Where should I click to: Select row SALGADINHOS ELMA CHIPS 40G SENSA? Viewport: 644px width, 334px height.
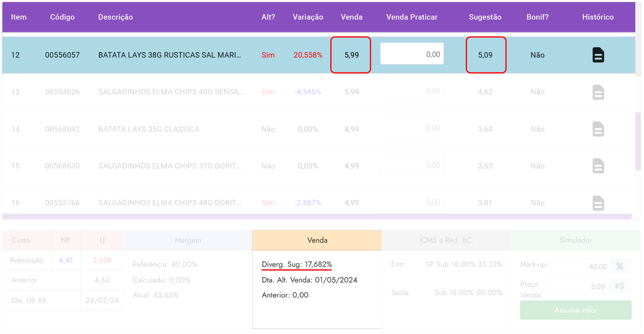(170, 92)
